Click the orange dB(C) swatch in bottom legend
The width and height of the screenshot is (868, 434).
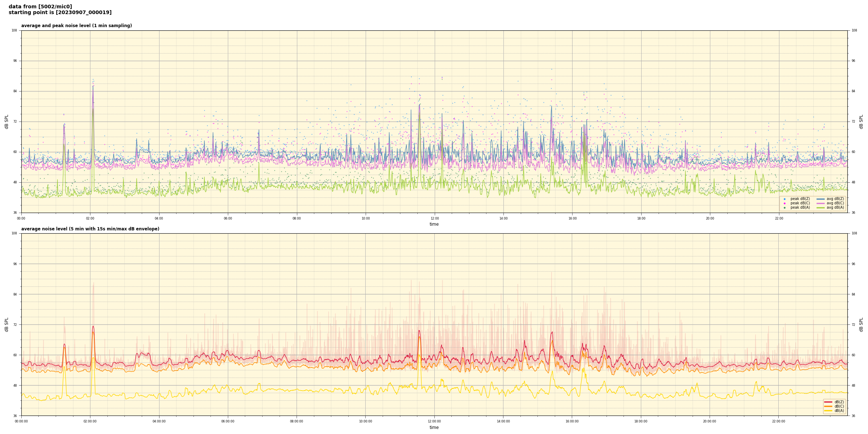click(828, 406)
